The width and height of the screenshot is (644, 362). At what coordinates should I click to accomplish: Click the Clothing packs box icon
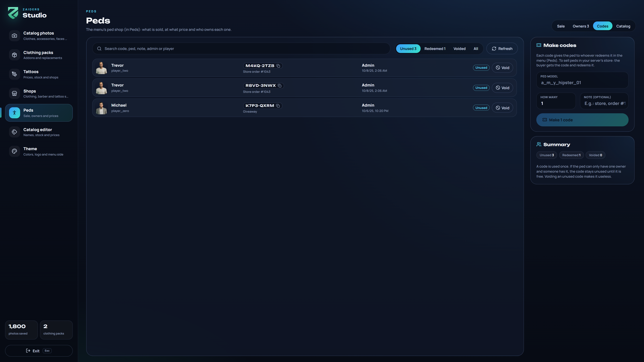coord(14,55)
